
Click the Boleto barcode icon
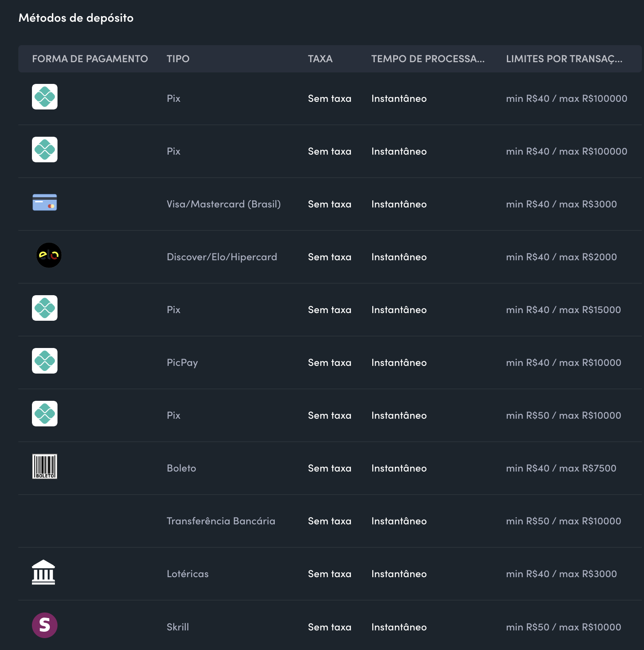tap(45, 466)
